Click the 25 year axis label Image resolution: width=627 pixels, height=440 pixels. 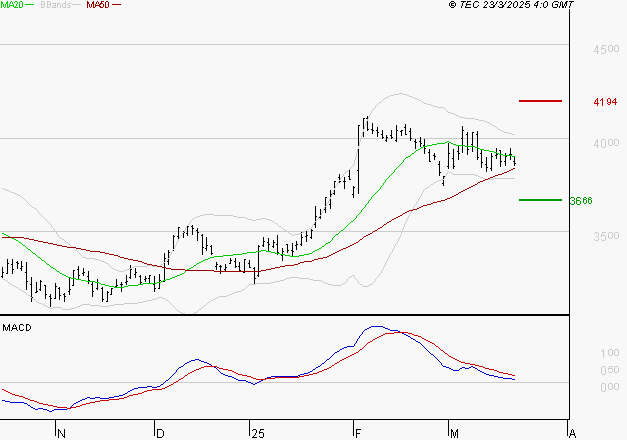coord(258,434)
